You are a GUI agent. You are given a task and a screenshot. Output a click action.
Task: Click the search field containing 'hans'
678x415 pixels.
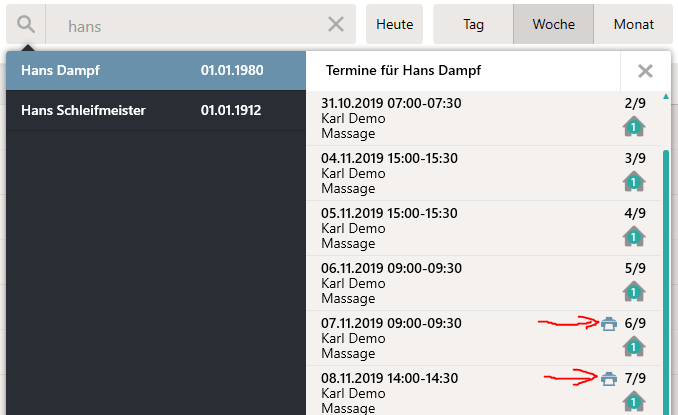coord(186,25)
